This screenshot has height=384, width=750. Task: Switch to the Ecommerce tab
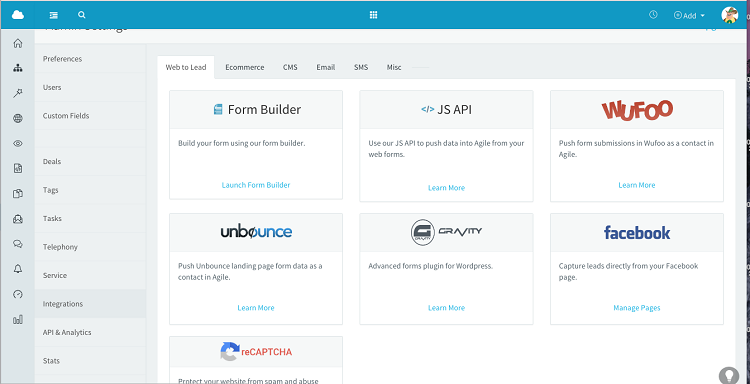244,67
